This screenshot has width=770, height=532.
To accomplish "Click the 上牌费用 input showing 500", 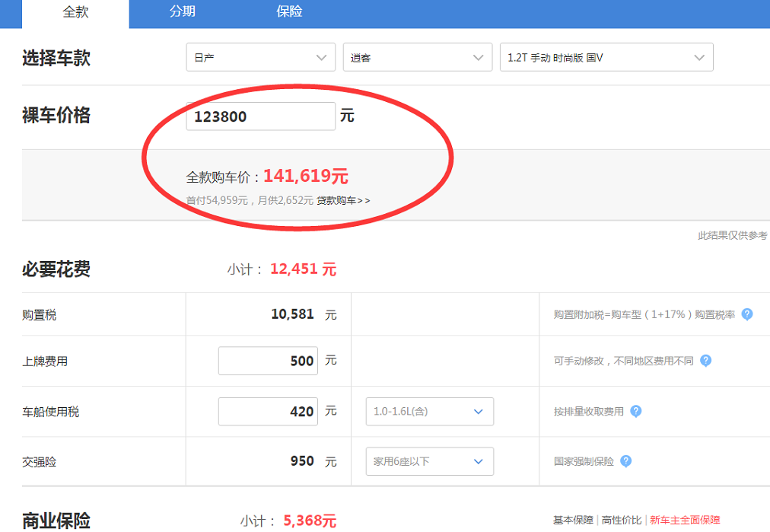I will tap(268, 361).
